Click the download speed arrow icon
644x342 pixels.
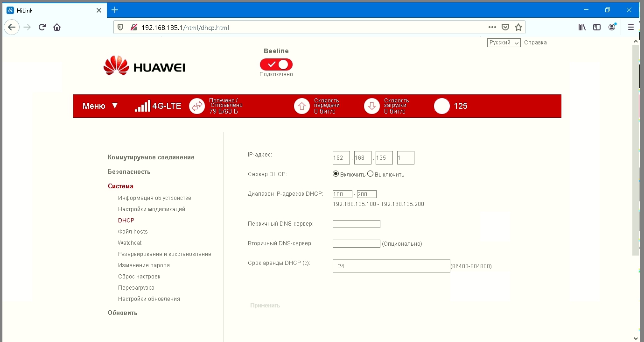[371, 106]
